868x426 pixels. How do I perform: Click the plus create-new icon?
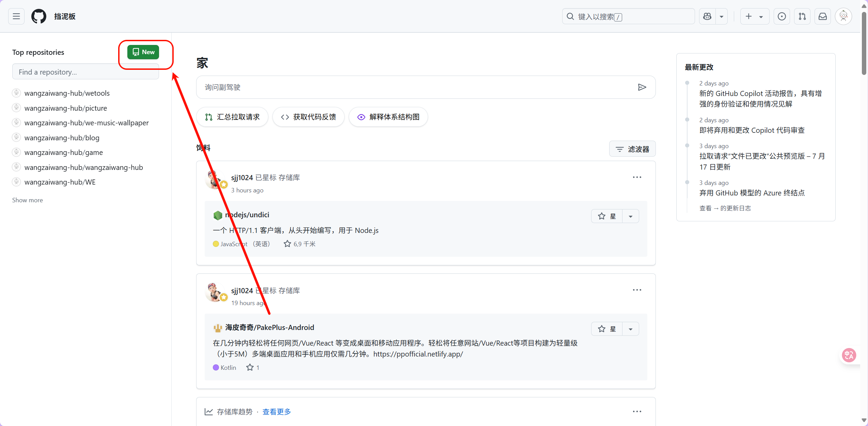click(748, 16)
